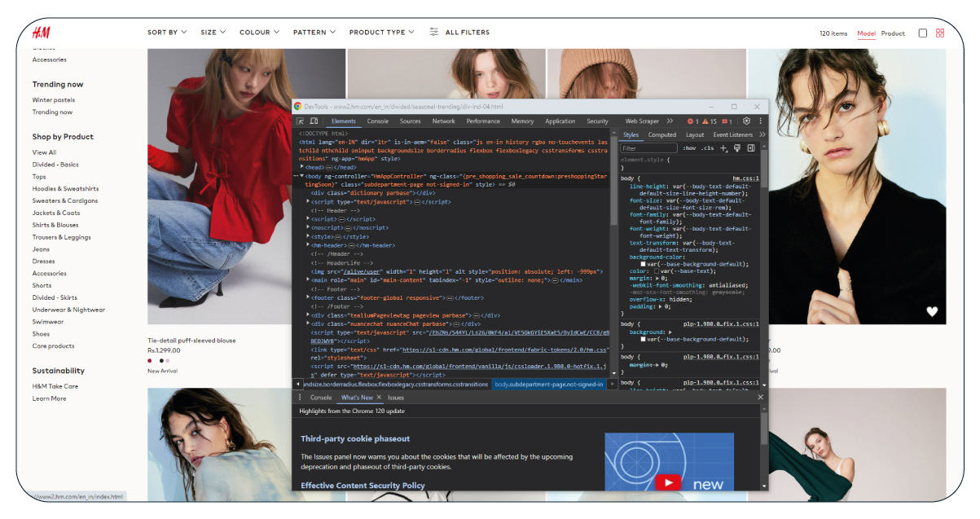The height and width of the screenshot is (519, 980).
Task: Close the DevTools bottom drawer
Action: click(761, 398)
